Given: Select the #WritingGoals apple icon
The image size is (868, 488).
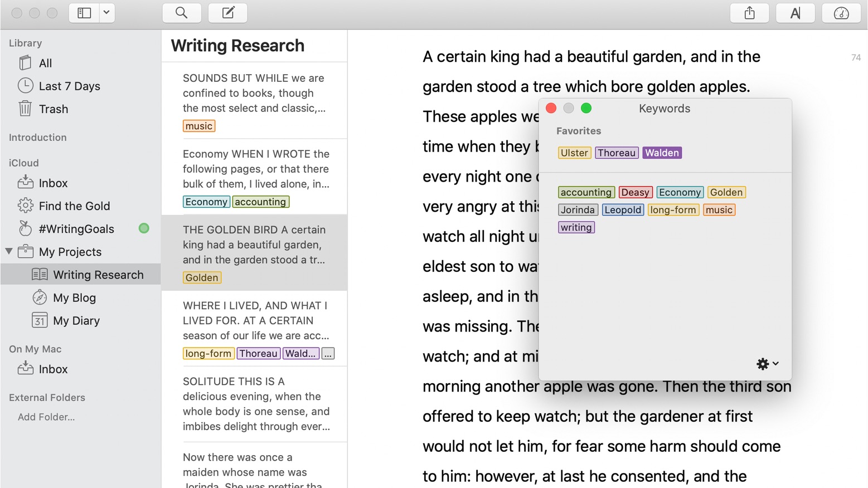Looking at the screenshot, I should 25,228.
